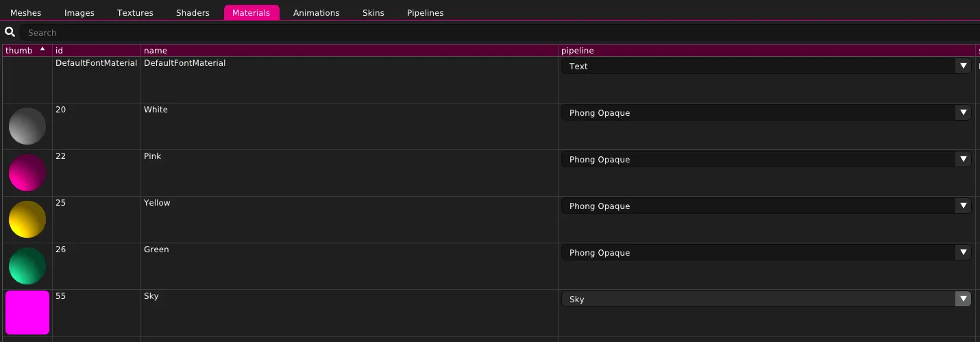Change the pipeline of Yellow material
This screenshot has height=342, width=980.
click(766, 206)
